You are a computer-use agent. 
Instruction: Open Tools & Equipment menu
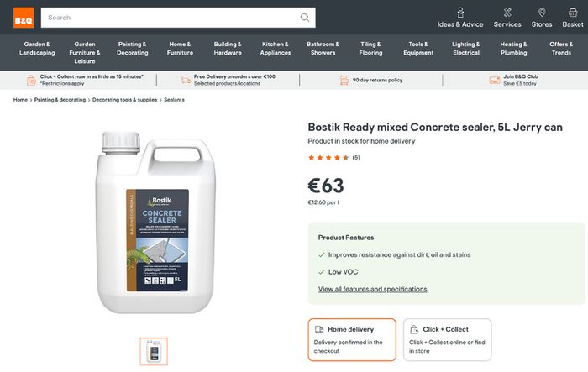pos(418,49)
